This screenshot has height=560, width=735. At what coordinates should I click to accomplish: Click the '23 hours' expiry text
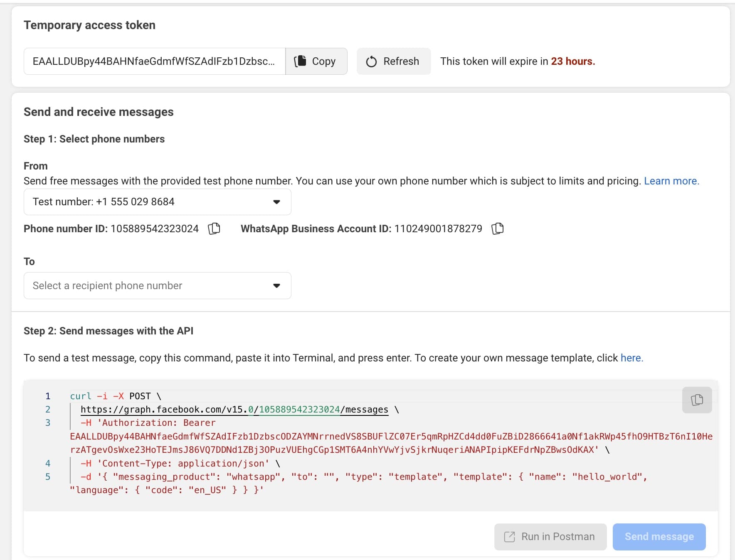click(572, 61)
